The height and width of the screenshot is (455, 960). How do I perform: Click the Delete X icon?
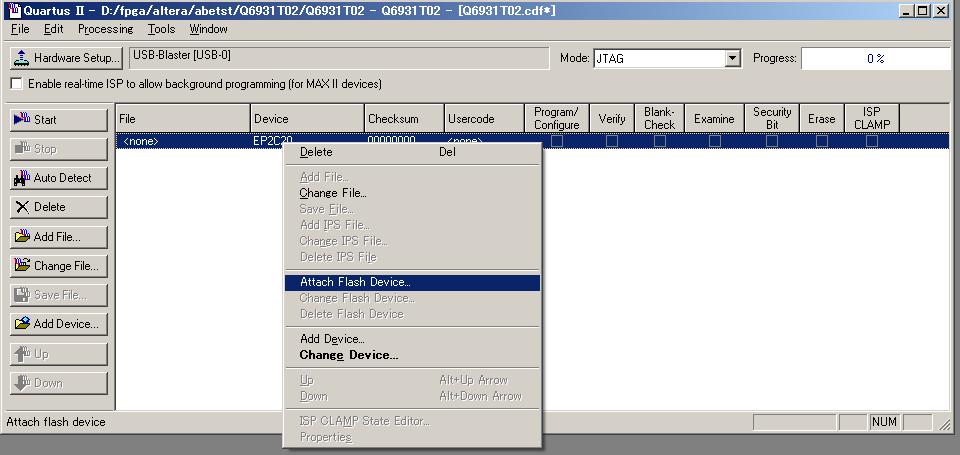point(22,207)
